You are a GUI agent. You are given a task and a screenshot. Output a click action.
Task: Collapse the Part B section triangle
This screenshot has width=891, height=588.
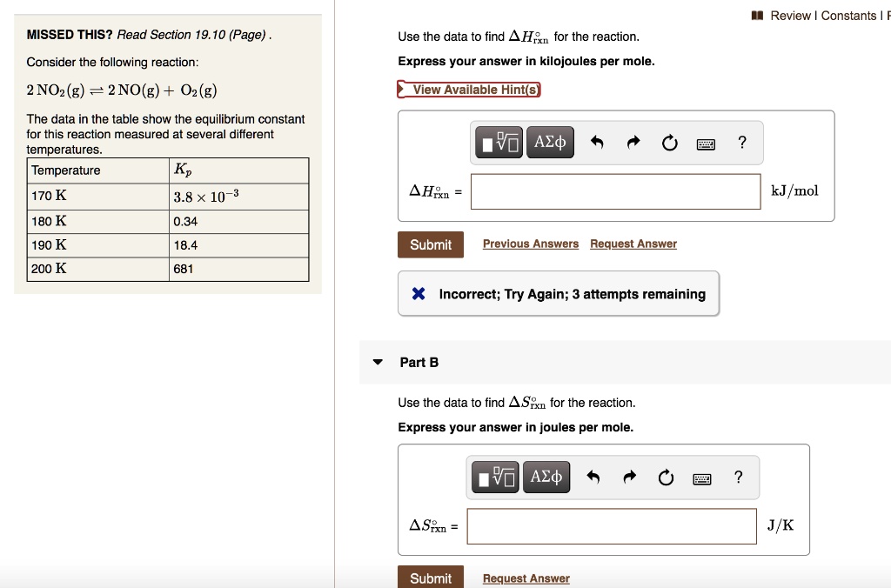coord(376,363)
